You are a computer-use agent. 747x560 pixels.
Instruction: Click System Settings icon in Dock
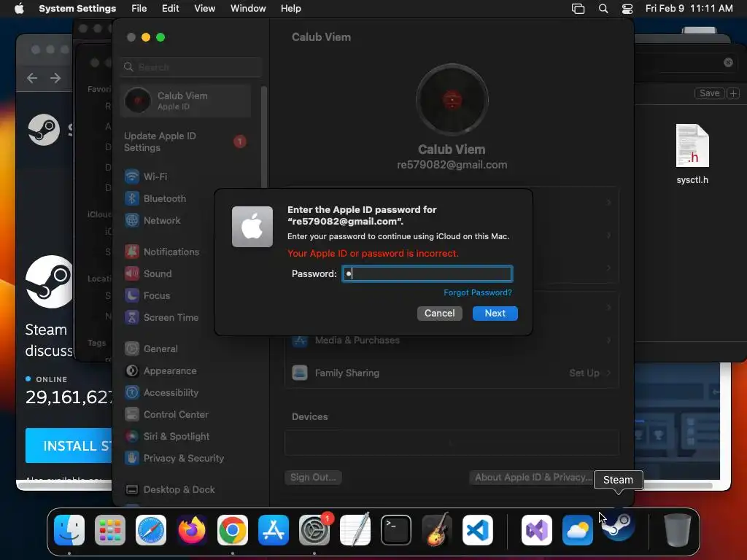tap(314, 530)
